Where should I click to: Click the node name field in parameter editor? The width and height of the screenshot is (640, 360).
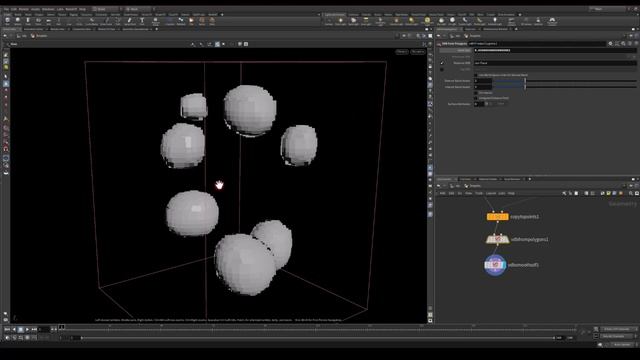tap(537, 43)
